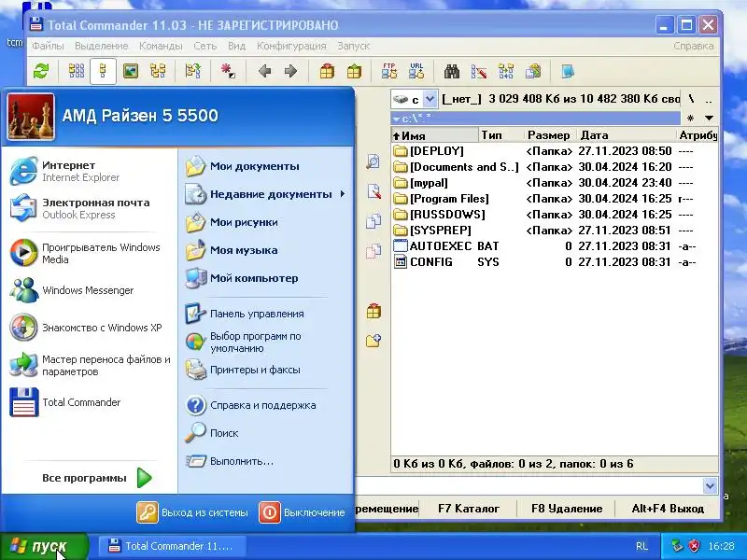Click the red security shield tray icon
Screen dimensions: 747x560
pyautogui.click(x=695, y=546)
